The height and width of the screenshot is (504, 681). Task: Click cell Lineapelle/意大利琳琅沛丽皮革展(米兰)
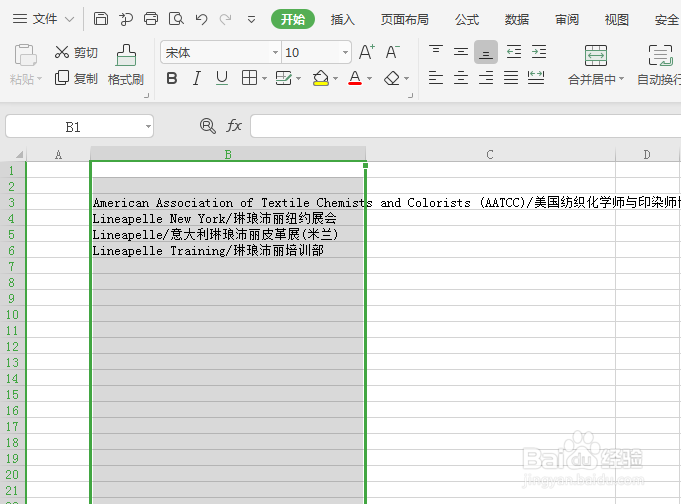pyautogui.click(x=228, y=235)
